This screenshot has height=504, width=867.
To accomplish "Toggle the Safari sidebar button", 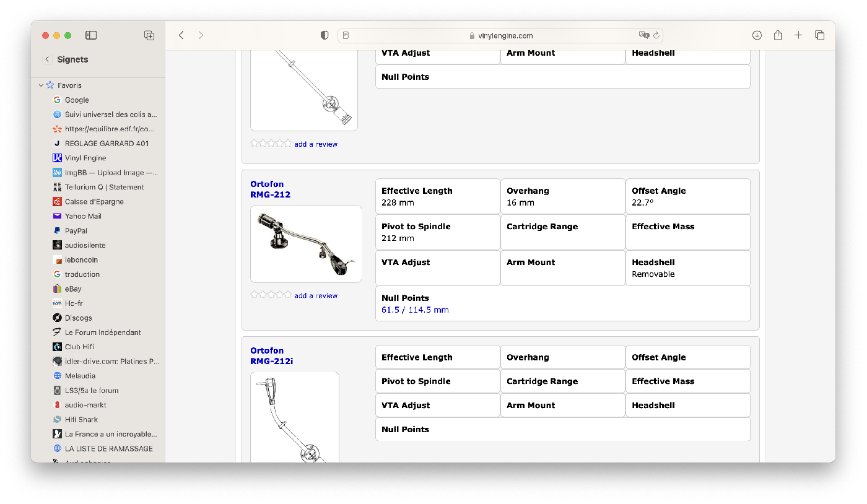I will [91, 35].
